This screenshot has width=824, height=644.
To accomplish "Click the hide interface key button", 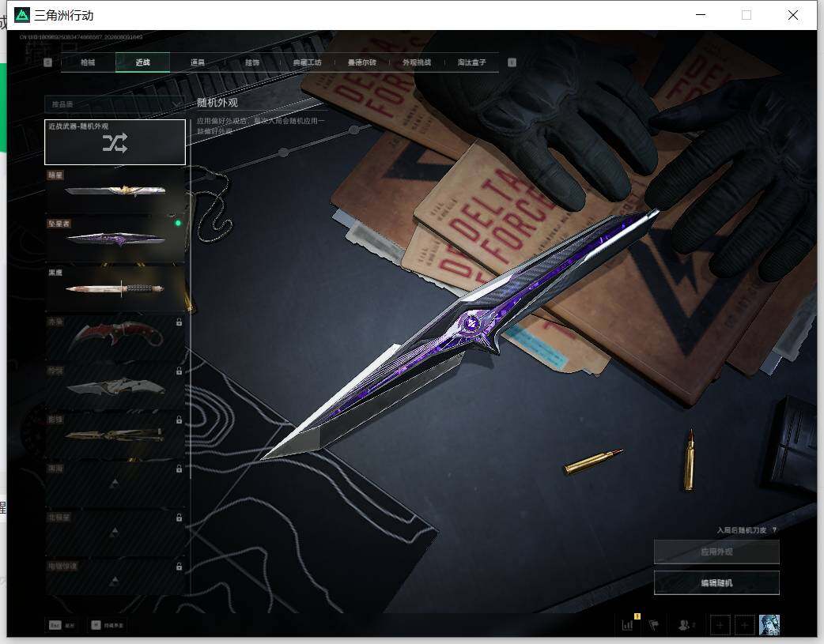I will point(108,625).
